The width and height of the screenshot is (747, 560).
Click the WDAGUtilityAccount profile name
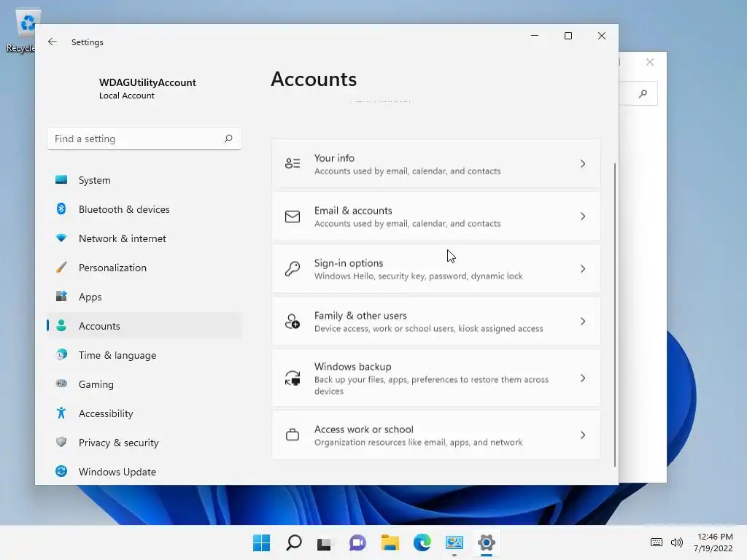(x=147, y=82)
